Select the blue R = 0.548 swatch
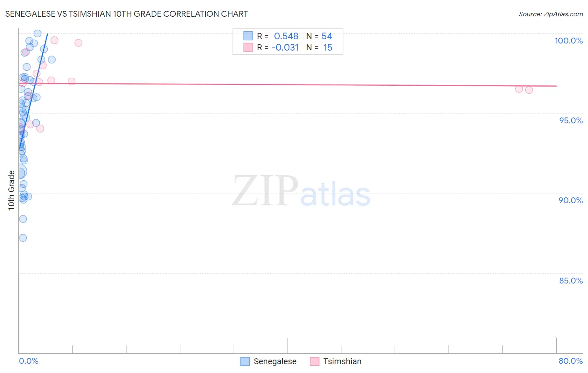This screenshot has width=588, height=373. point(248,36)
